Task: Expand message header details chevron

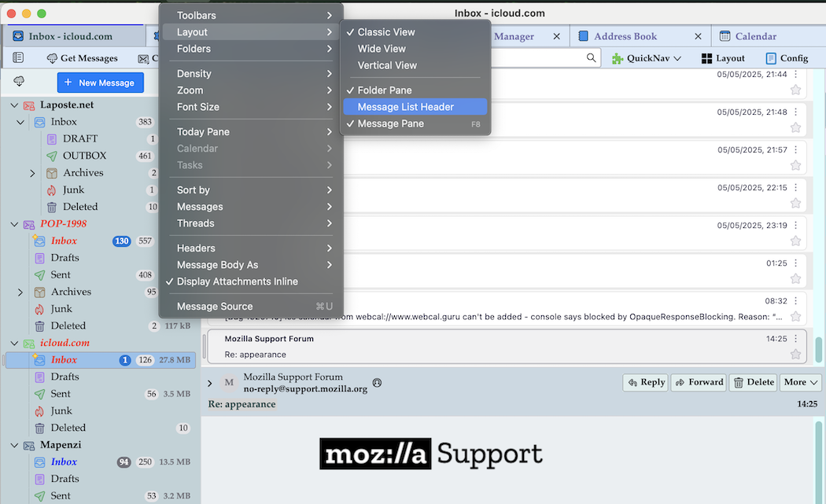Action: coord(210,384)
